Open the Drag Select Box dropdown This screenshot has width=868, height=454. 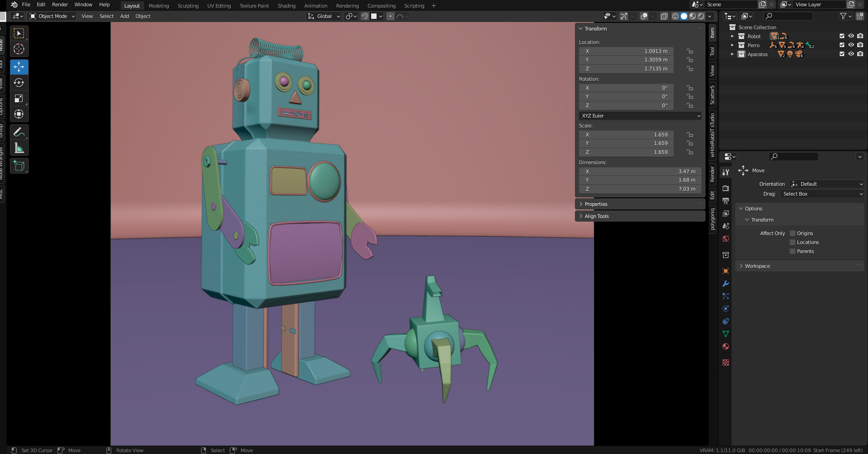[x=822, y=194]
